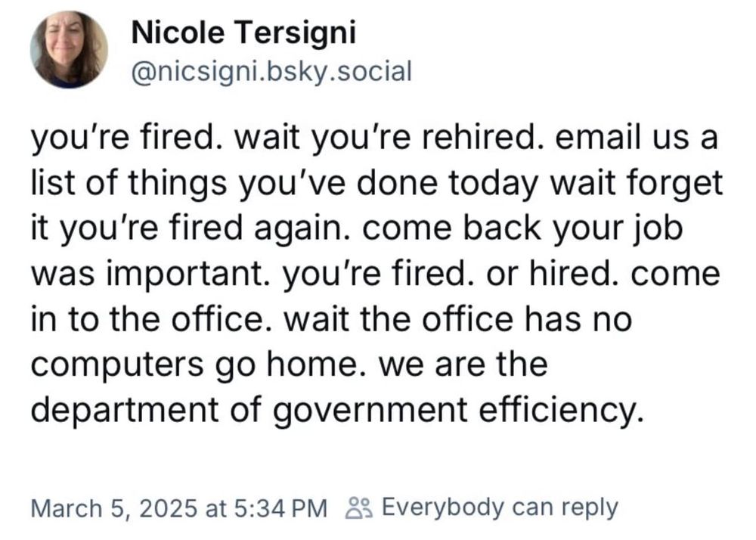The image size is (756, 540).
Task: Open the @nicsigni.bsky.social handle link
Action: pos(271,72)
